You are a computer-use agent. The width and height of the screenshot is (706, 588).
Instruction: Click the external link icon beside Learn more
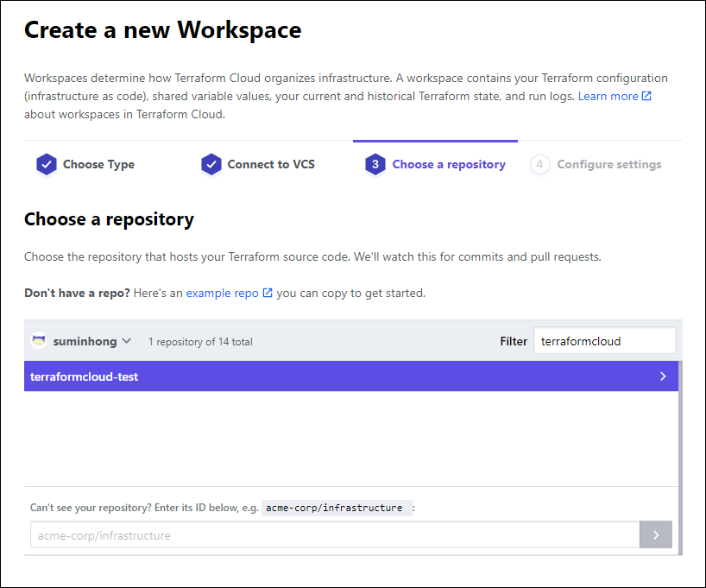[x=646, y=96]
